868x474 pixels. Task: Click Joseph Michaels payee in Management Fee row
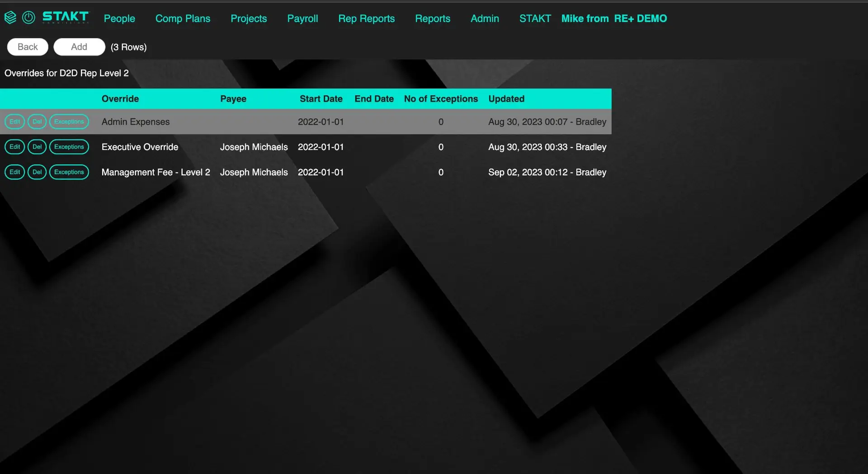[x=254, y=173]
